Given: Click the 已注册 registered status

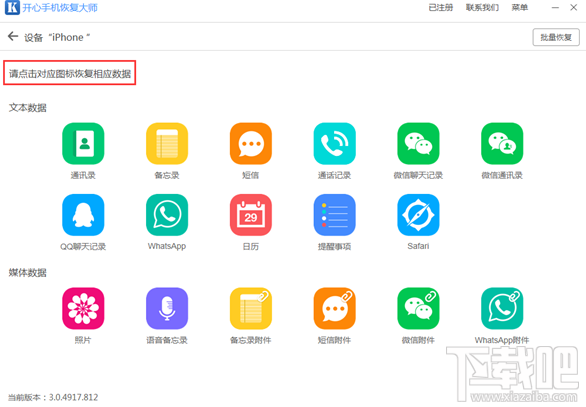Looking at the screenshot, I should (x=441, y=7).
